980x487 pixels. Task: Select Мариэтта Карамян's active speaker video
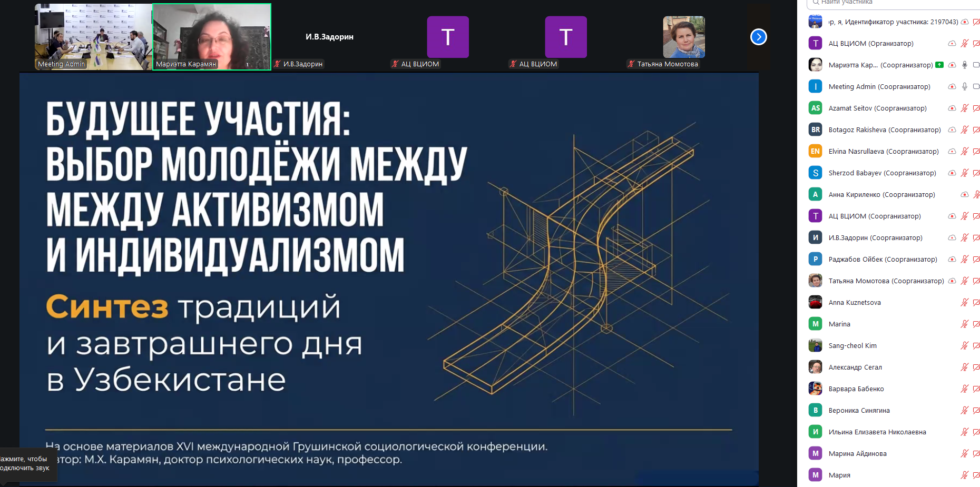coord(212,37)
